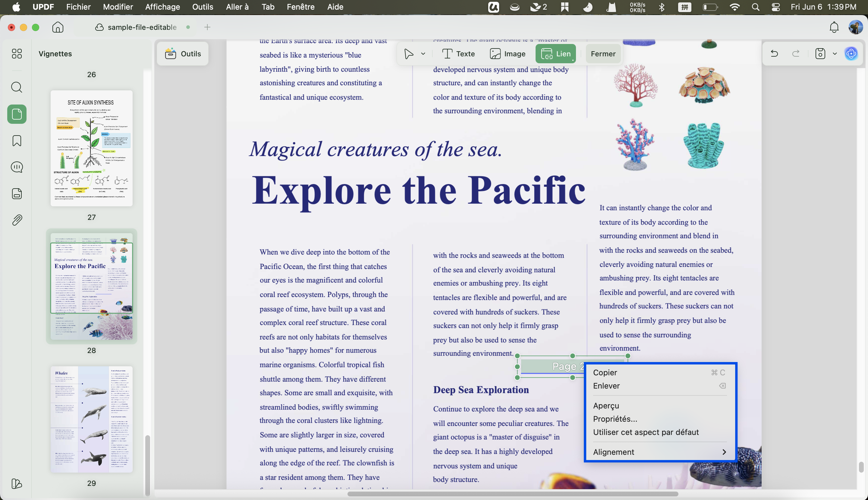Open page 28 thumbnail
868x500 pixels.
91,286
